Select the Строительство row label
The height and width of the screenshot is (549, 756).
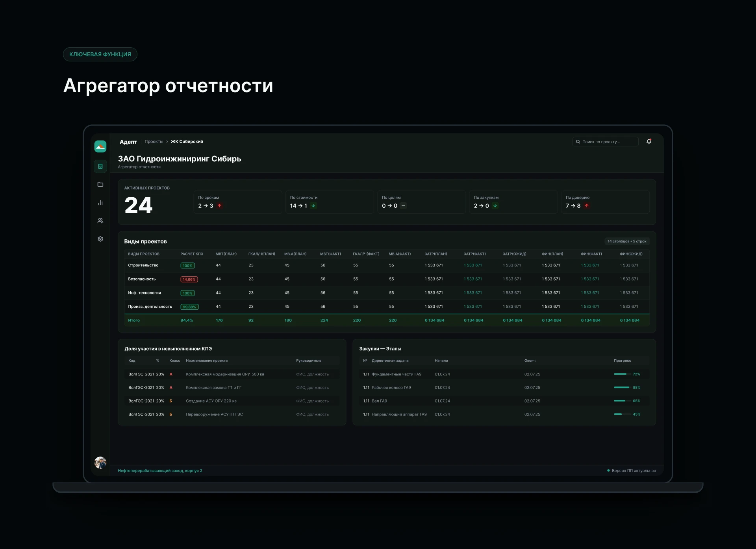(x=143, y=265)
